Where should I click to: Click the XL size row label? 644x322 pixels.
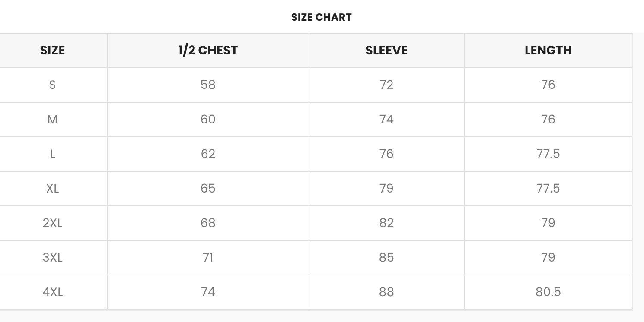52,189
